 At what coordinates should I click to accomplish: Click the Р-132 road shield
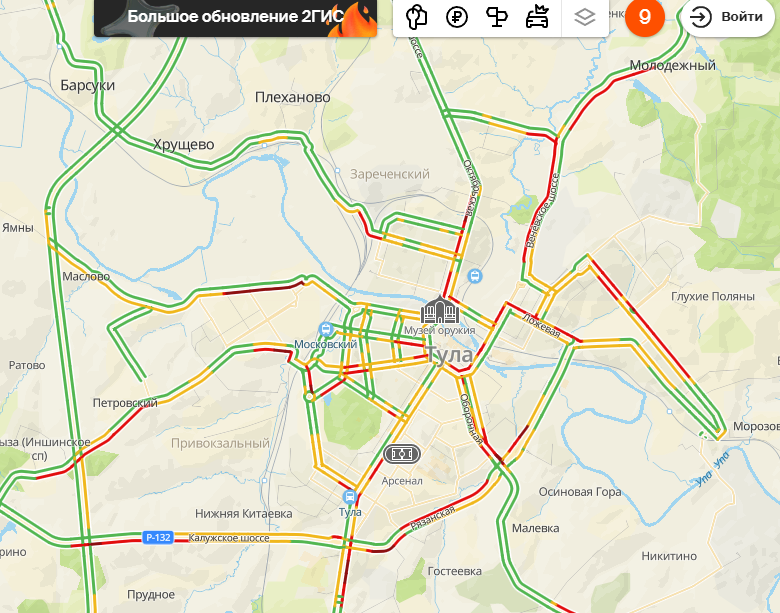[x=158, y=537]
